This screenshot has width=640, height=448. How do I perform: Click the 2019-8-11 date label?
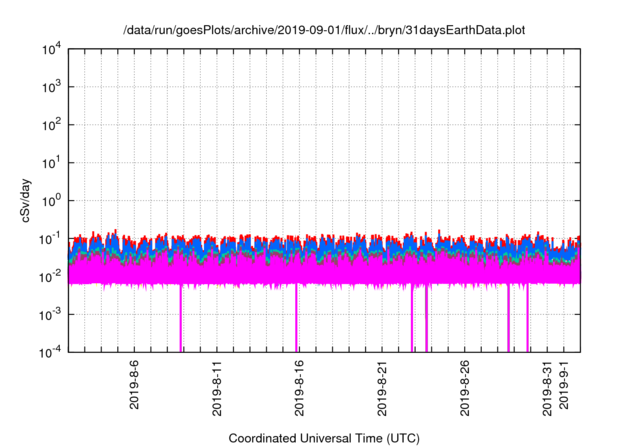(x=217, y=388)
